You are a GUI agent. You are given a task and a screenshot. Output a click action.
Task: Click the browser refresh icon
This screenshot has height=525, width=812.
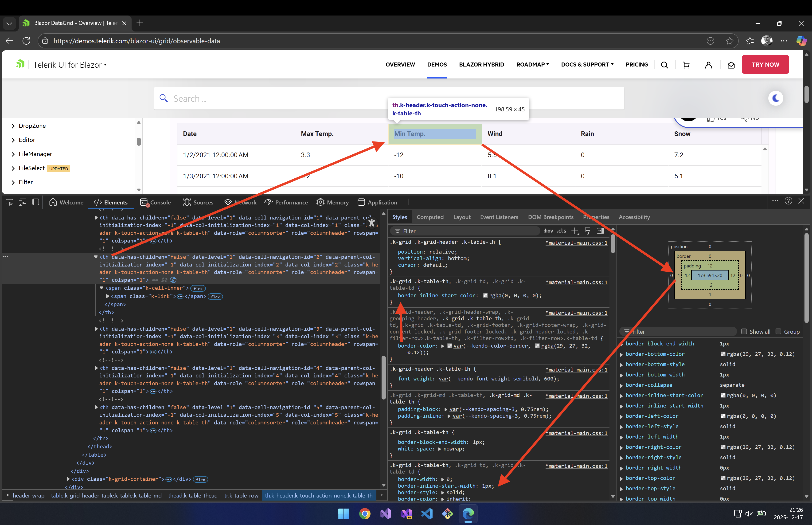[x=26, y=41]
